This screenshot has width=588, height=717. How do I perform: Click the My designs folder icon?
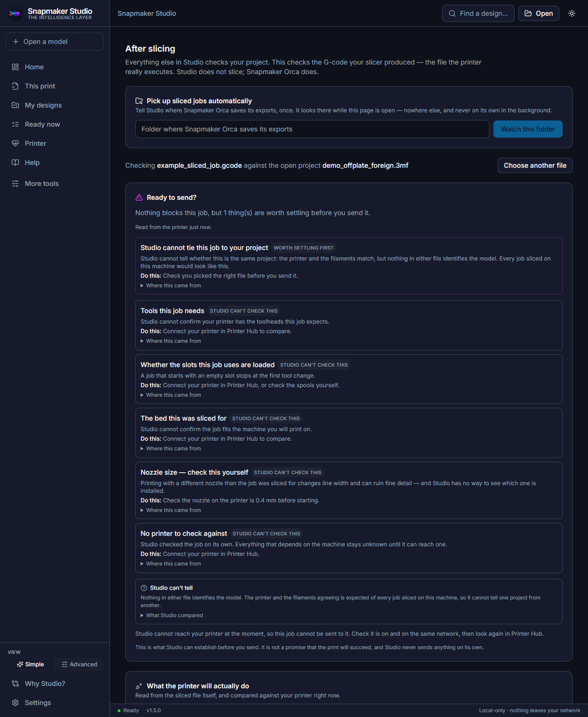[x=15, y=105]
